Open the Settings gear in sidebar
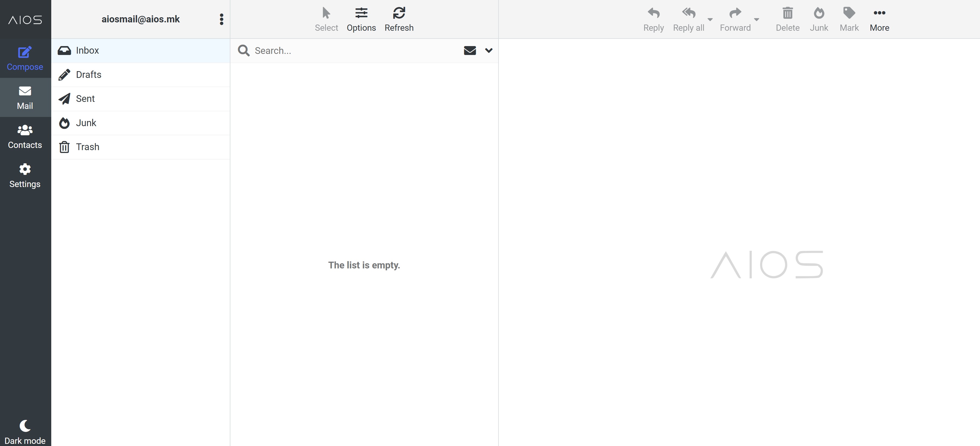 25,176
